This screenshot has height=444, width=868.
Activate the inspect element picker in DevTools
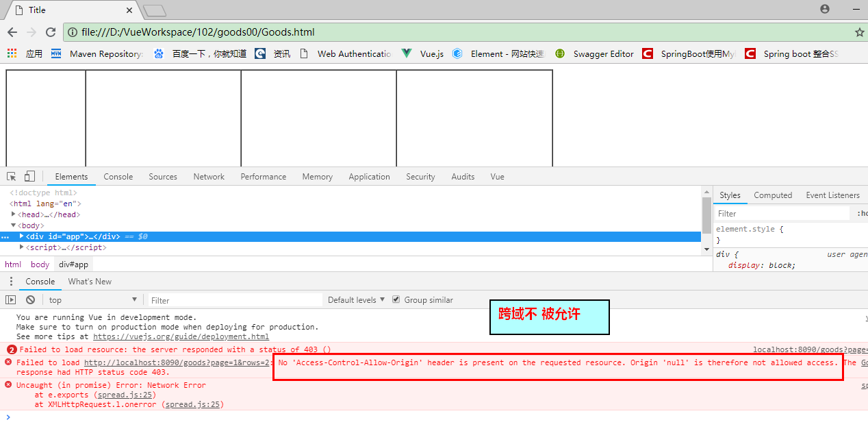click(x=12, y=176)
